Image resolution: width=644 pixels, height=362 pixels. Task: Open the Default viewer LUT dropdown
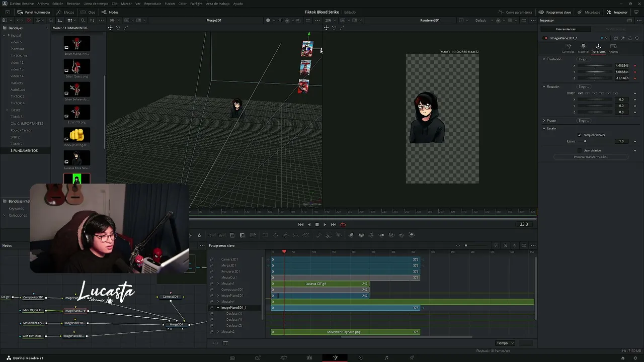[x=483, y=20]
